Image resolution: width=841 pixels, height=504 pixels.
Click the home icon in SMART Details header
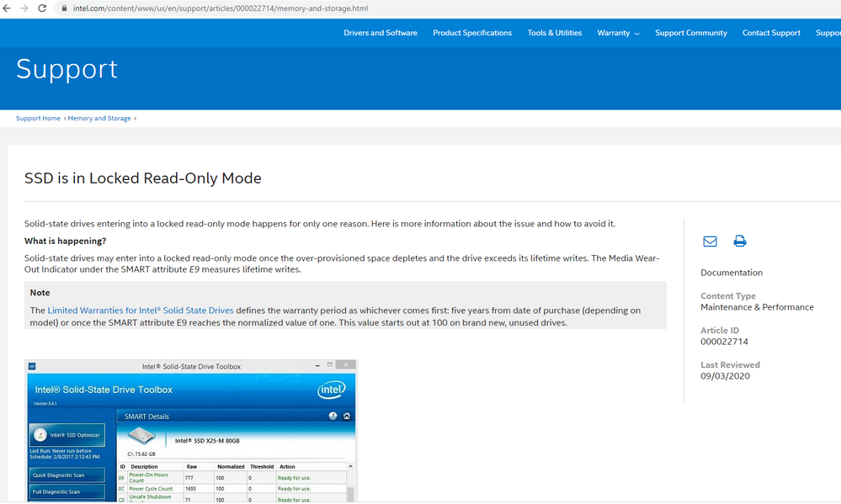pos(347,416)
